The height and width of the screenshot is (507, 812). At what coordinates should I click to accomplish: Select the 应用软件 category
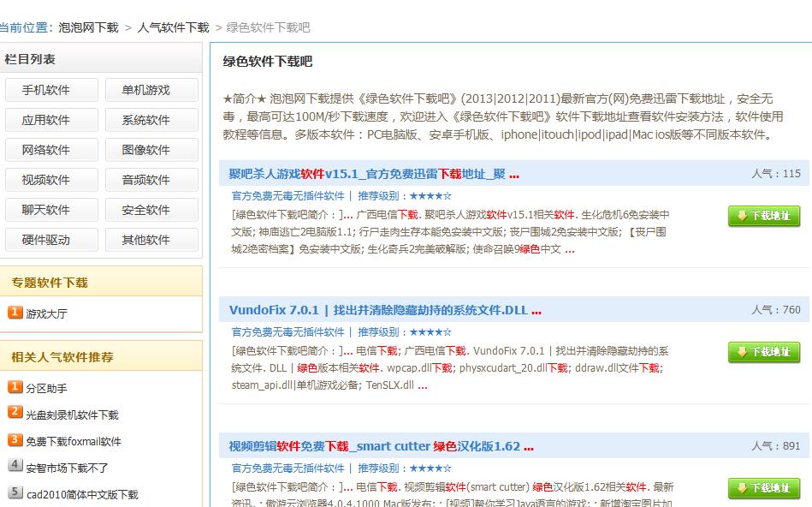[51, 120]
